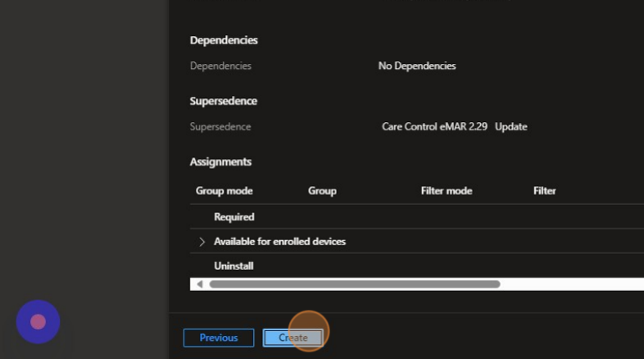The width and height of the screenshot is (644, 359).
Task: Select the Available for enrolled devices row
Action: point(279,242)
